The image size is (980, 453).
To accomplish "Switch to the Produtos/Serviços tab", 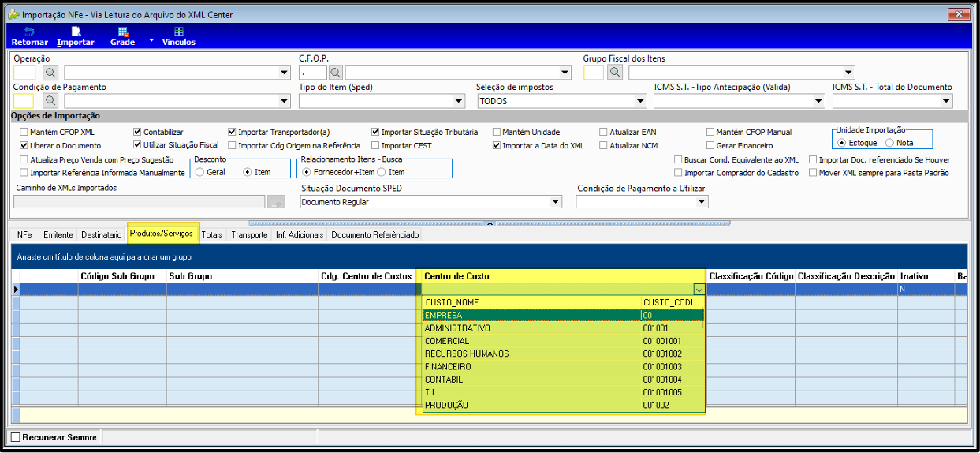I will pos(162,234).
